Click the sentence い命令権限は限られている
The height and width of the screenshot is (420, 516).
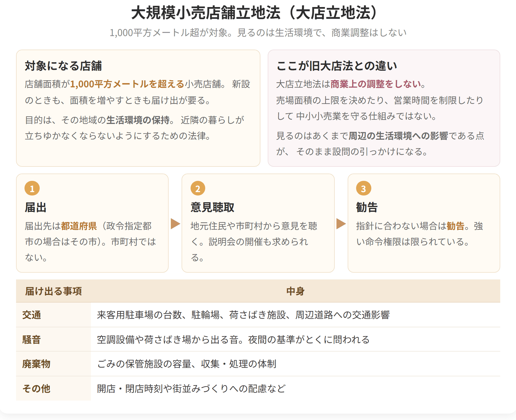tap(413, 242)
